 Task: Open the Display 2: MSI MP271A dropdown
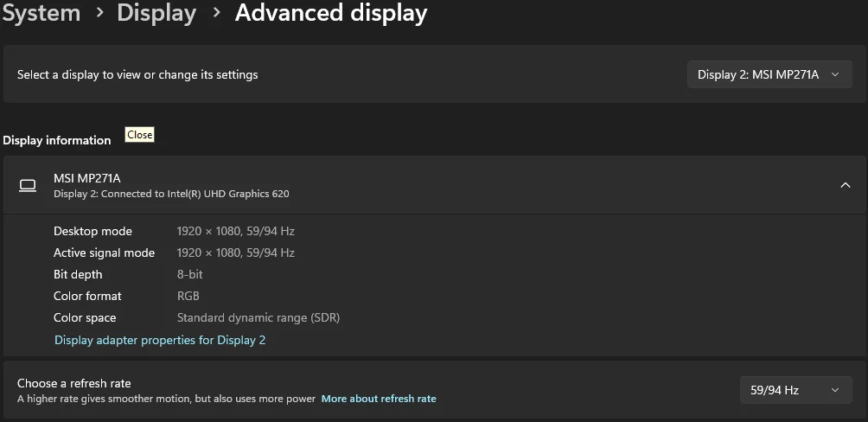pos(769,74)
